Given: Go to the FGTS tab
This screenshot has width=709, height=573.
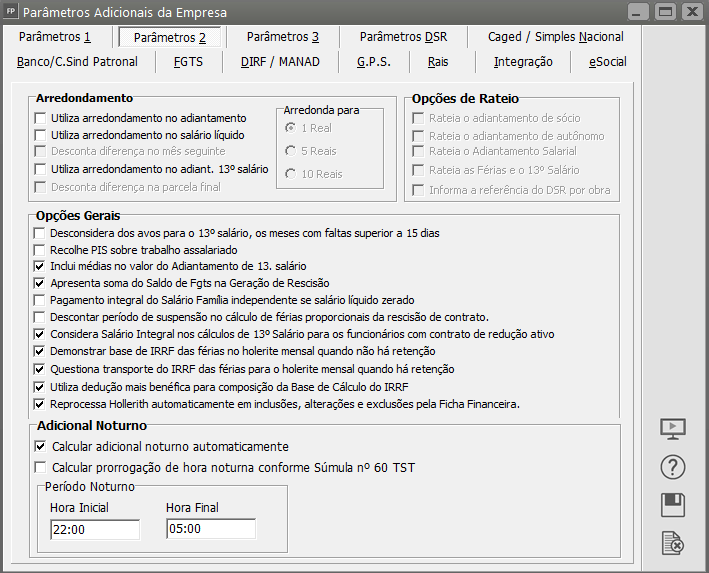Looking at the screenshot, I should [x=188, y=62].
